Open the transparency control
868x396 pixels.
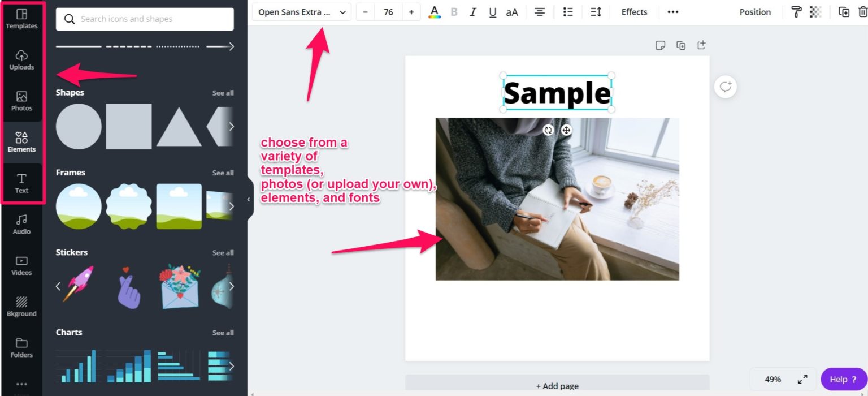(x=815, y=11)
